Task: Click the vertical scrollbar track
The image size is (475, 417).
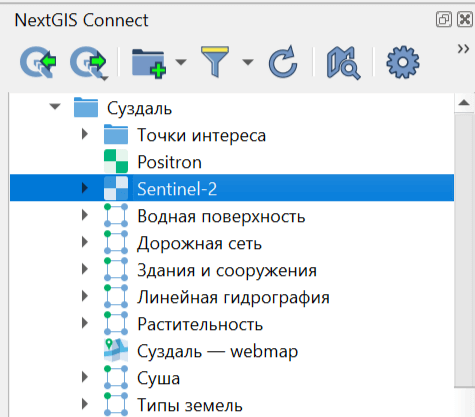Action: click(464, 402)
